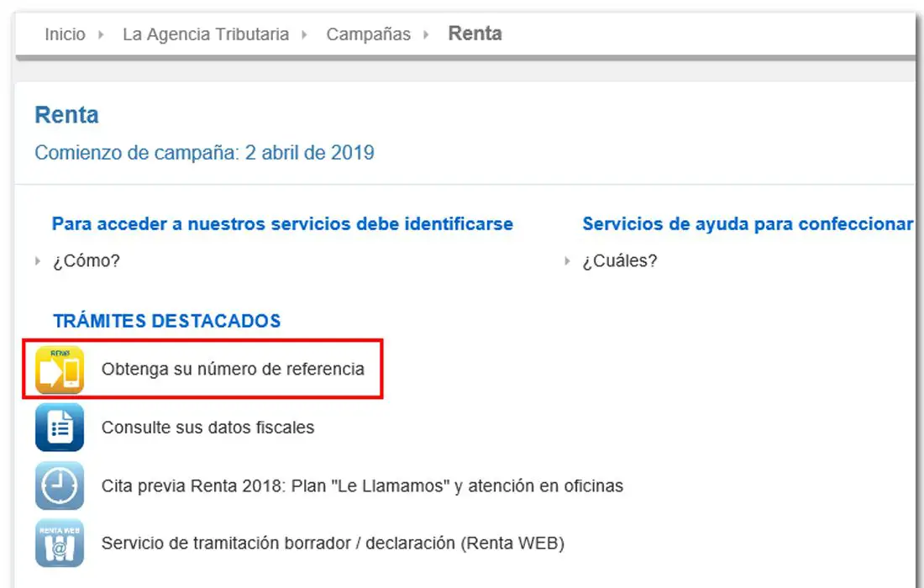Open Cita previa Renta 2018 link
Viewport: 924px width, 588px height.
[362, 486]
